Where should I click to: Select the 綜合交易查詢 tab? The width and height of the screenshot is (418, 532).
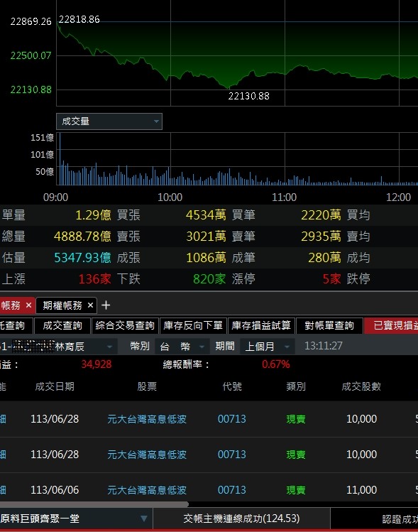click(125, 326)
